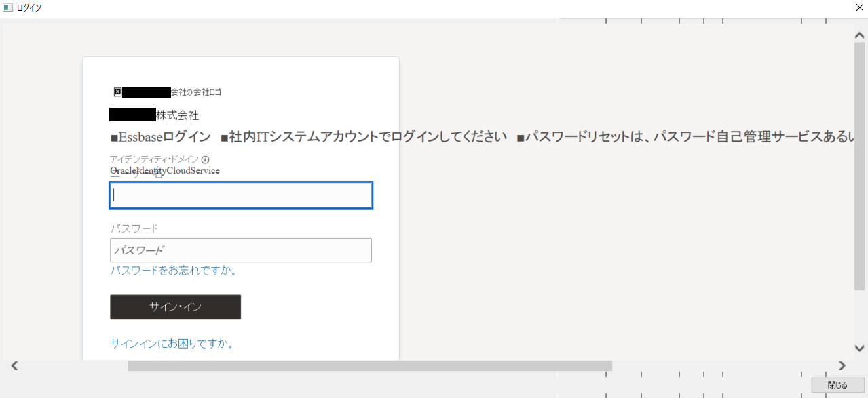Open the サインインにお困りですか link
The image size is (868, 398).
(x=172, y=344)
